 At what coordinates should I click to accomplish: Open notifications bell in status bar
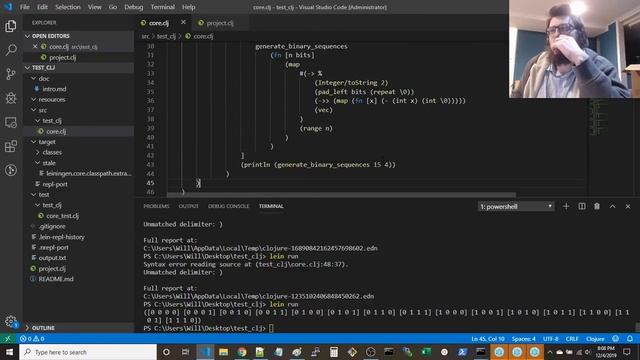(x=630, y=339)
